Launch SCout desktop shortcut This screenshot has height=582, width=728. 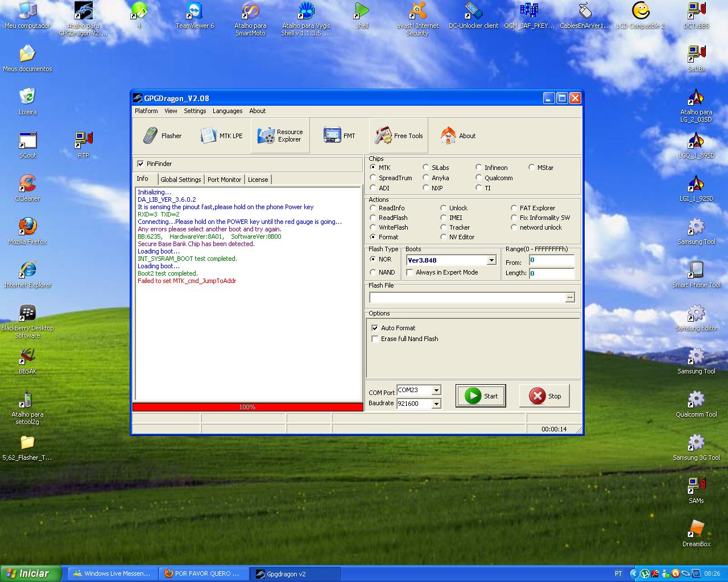click(x=27, y=145)
